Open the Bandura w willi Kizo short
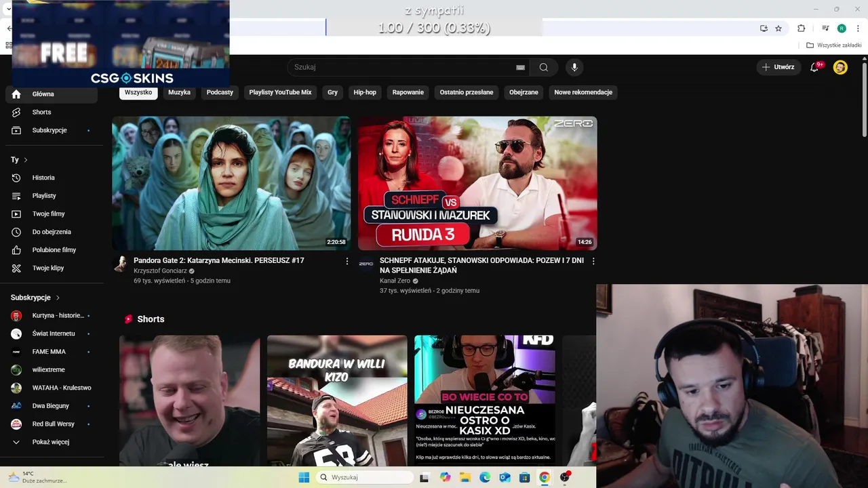Screen dimensions: 868x488 click(x=337, y=401)
